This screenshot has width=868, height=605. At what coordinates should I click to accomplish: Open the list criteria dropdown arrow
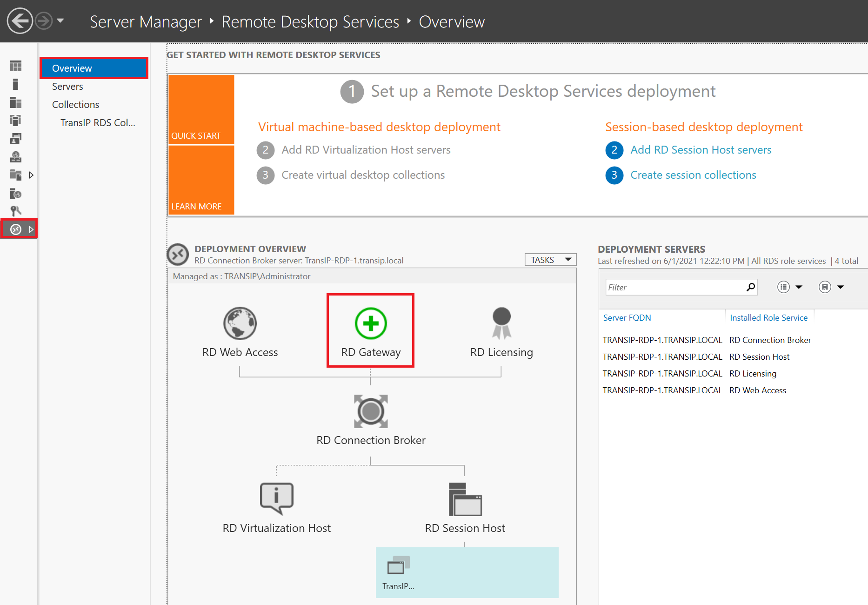[x=799, y=287]
